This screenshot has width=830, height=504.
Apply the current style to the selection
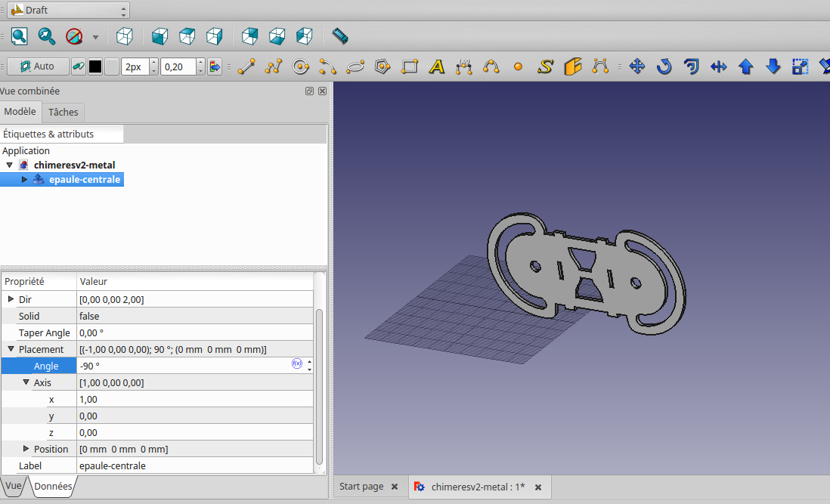215,66
